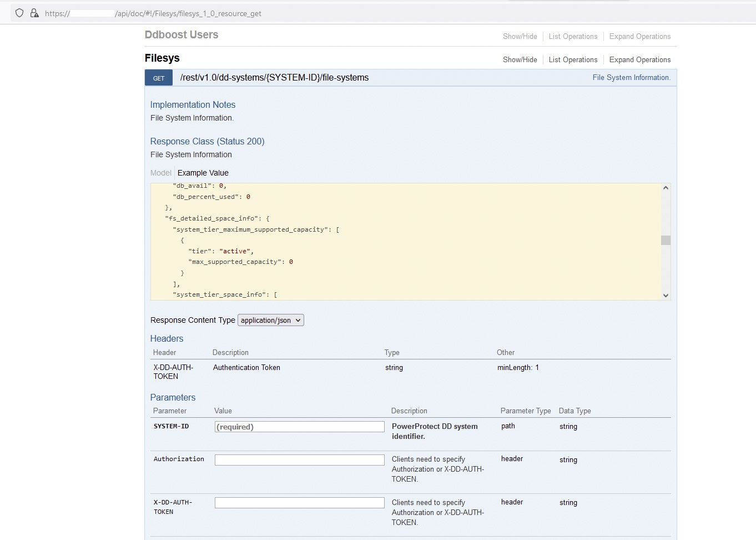Click the SYSTEM-ID required input field
The width and height of the screenshot is (756, 540).
(x=300, y=427)
